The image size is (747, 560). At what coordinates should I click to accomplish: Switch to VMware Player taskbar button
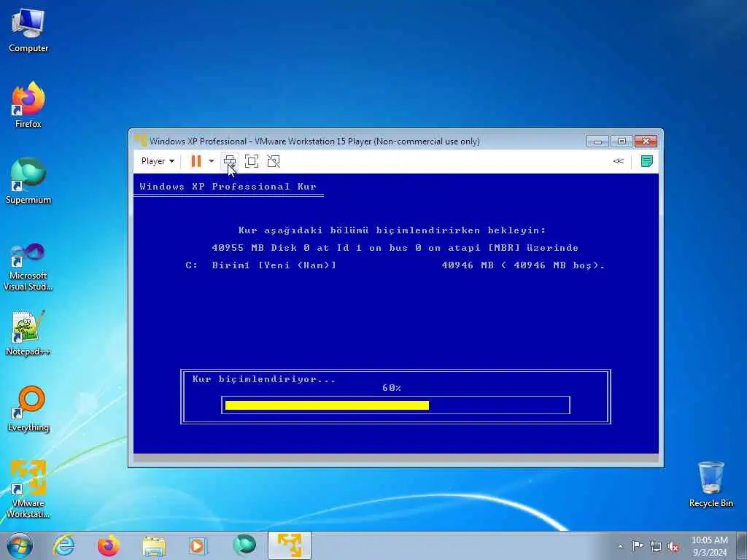click(289, 545)
